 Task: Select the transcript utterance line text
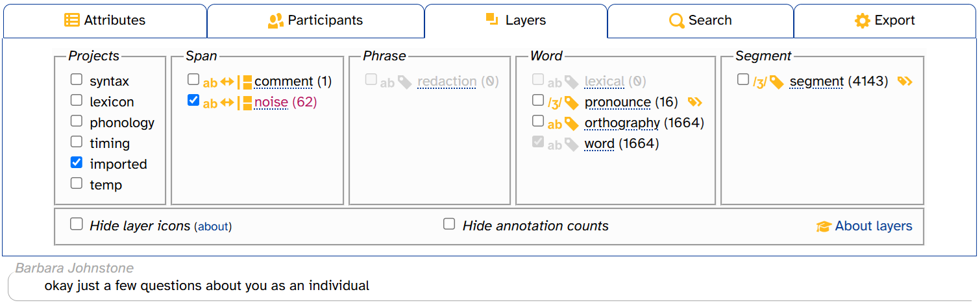(x=207, y=286)
